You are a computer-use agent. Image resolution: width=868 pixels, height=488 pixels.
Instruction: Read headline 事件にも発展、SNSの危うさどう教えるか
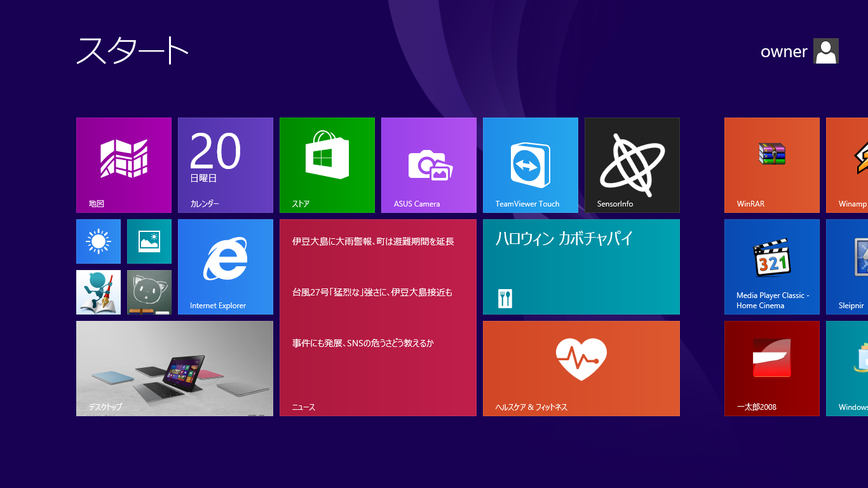click(x=363, y=343)
